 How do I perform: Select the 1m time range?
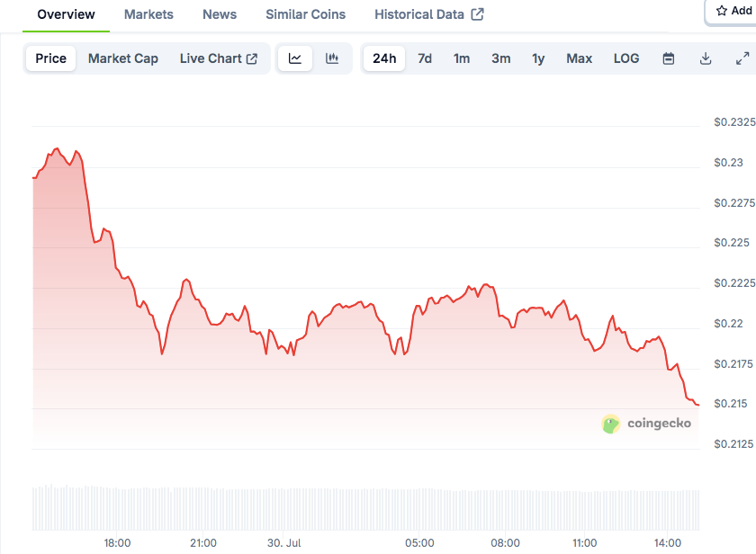(462, 58)
